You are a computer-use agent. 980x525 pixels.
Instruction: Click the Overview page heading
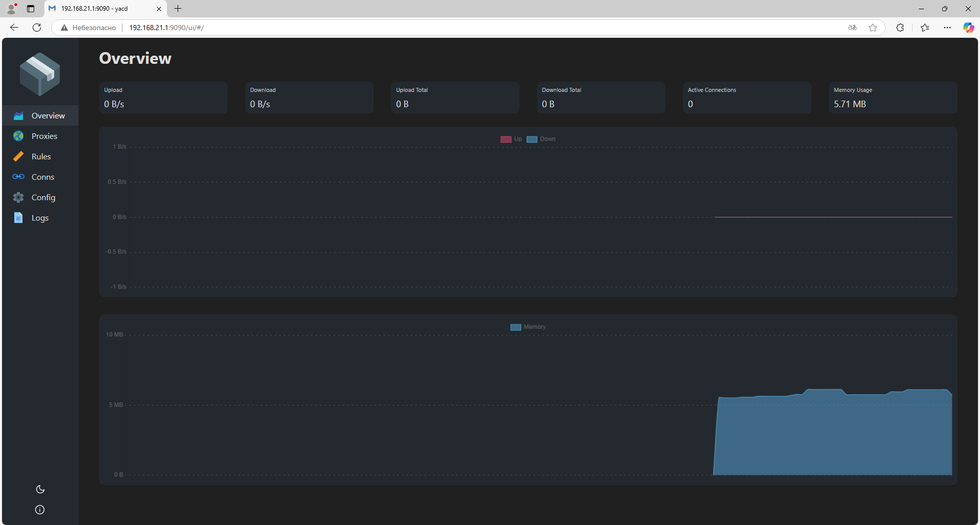tap(135, 58)
